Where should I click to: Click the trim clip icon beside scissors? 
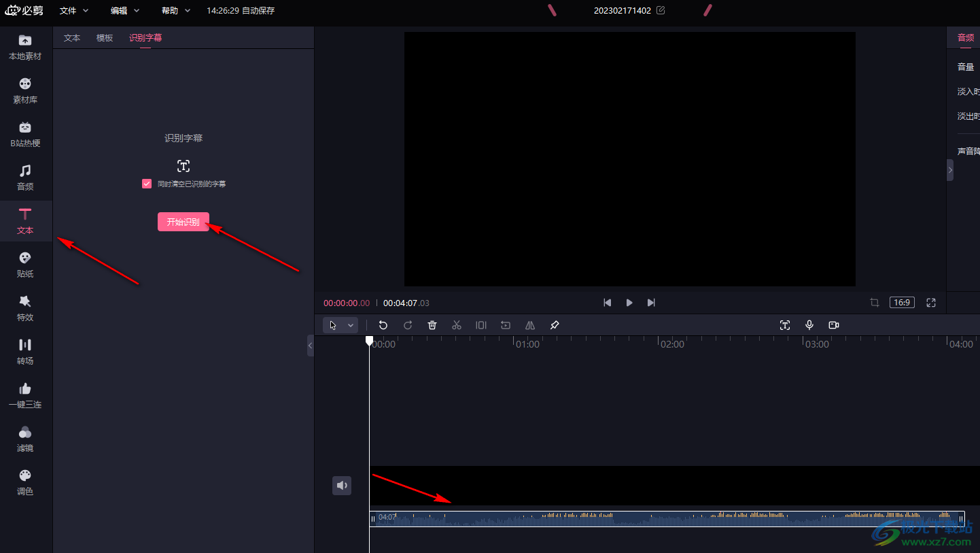[481, 325]
